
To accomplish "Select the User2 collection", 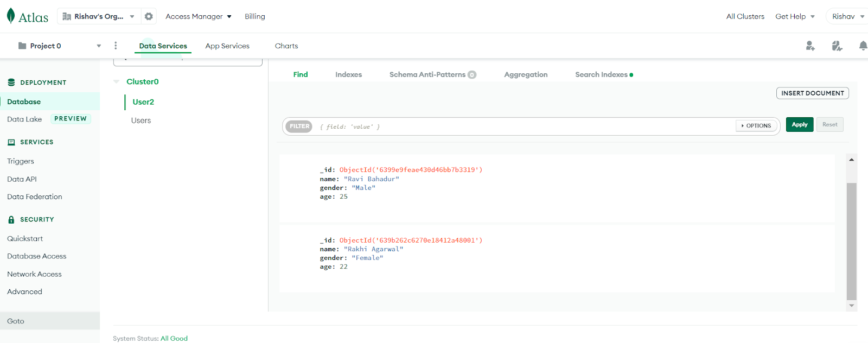I will click(x=143, y=101).
